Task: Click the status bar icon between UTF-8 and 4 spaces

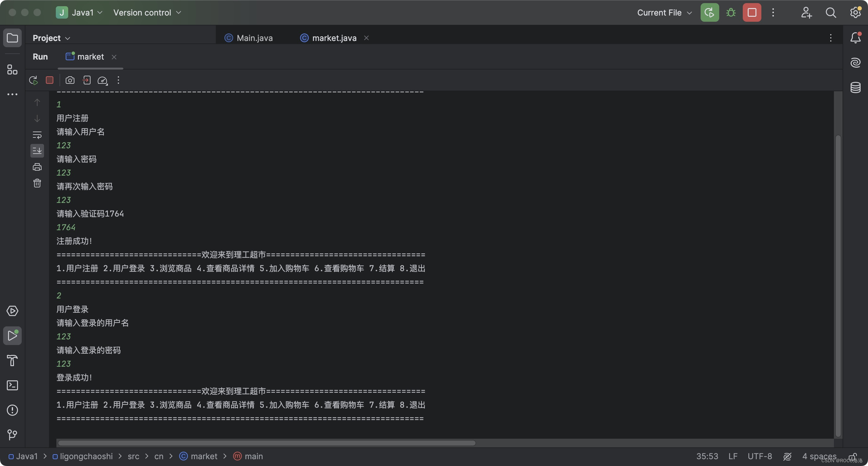Action: click(787, 456)
